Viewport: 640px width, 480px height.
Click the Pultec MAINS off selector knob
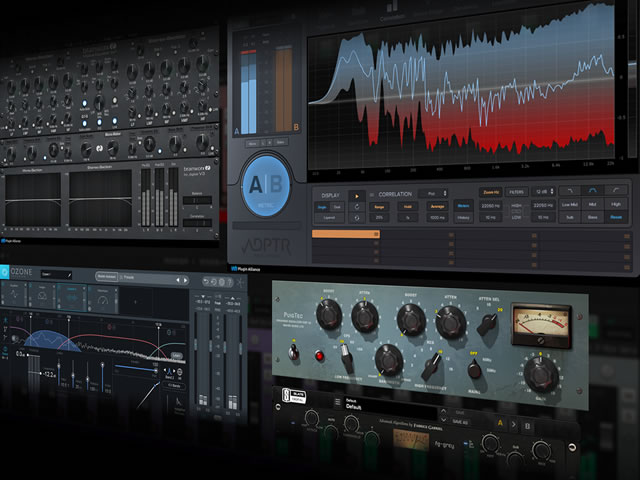[474, 369]
